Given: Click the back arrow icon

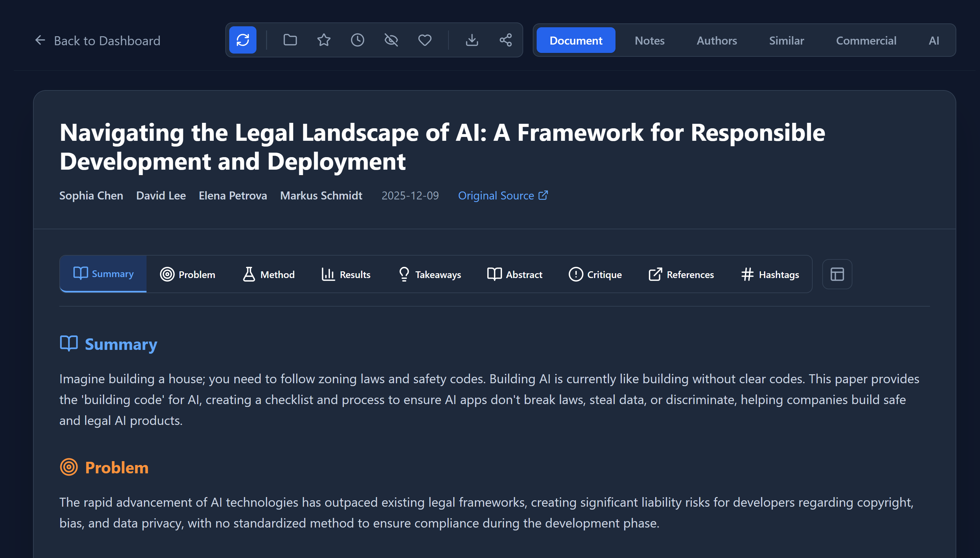Looking at the screenshot, I should (x=40, y=40).
